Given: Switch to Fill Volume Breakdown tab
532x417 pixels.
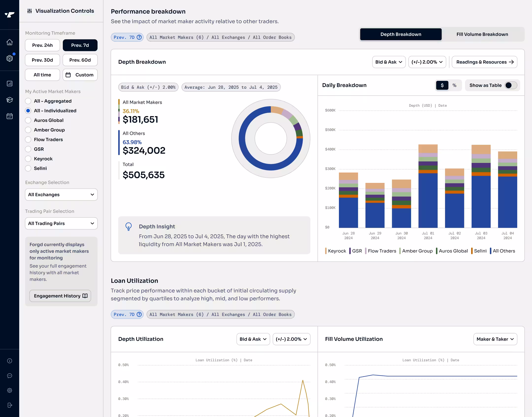Looking at the screenshot, I should 482,34.
